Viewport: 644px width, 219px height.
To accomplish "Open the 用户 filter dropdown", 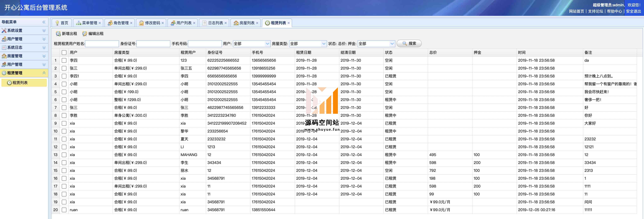I will coord(268,44).
